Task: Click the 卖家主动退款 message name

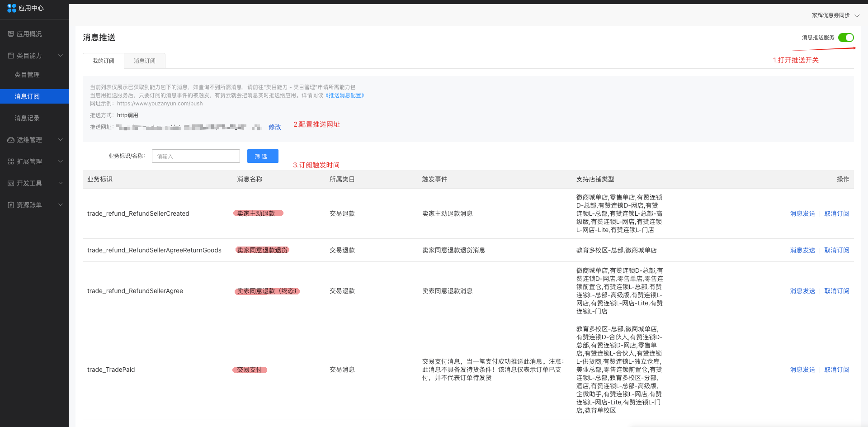Action: point(256,213)
